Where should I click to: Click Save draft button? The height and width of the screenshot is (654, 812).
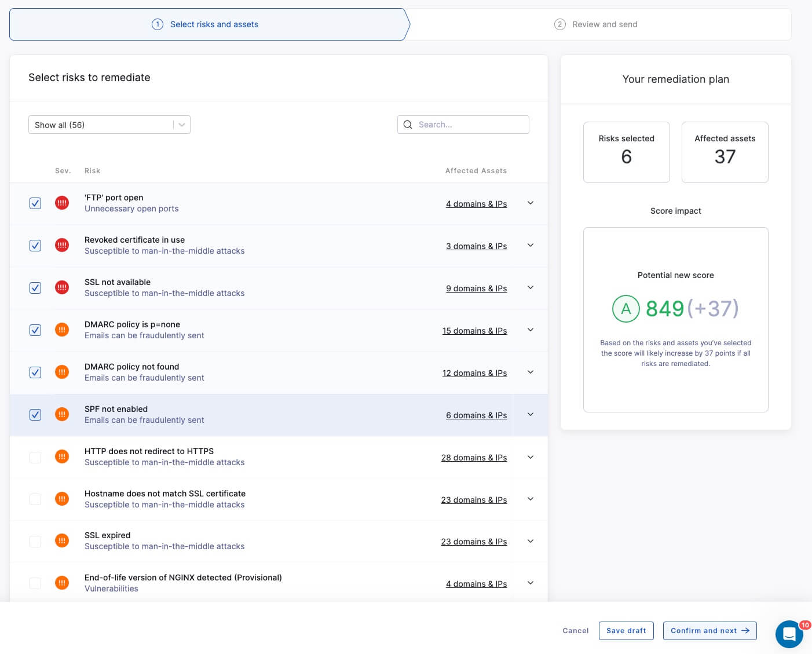point(626,631)
